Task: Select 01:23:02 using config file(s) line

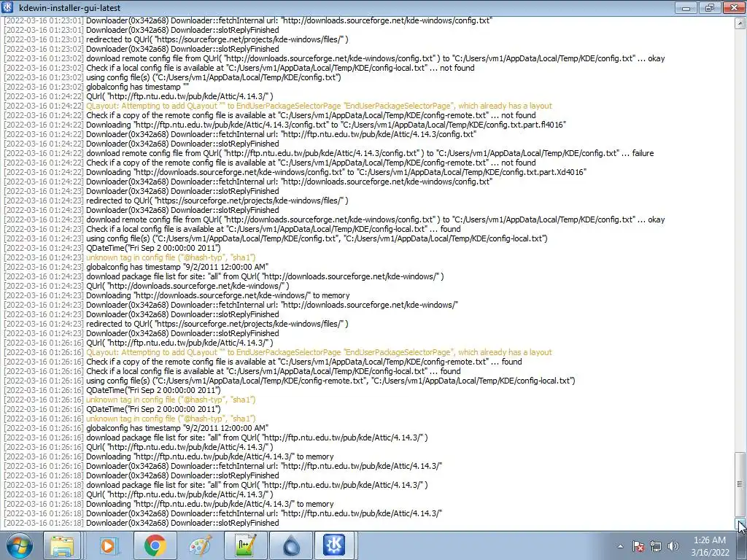Action: click(x=172, y=77)
